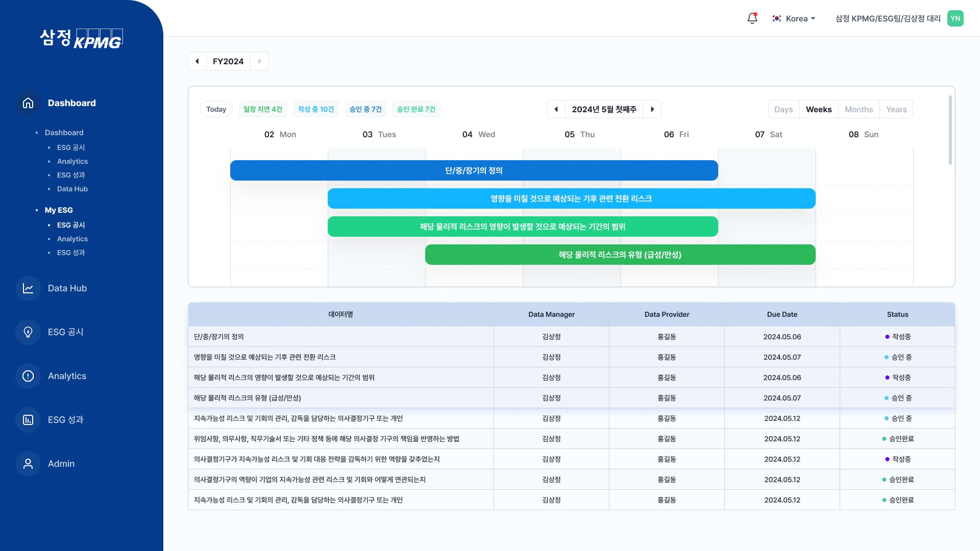Open Data Hub chart icon in sidebar
This screenshot has width=980, height=551.
(28, 288)
